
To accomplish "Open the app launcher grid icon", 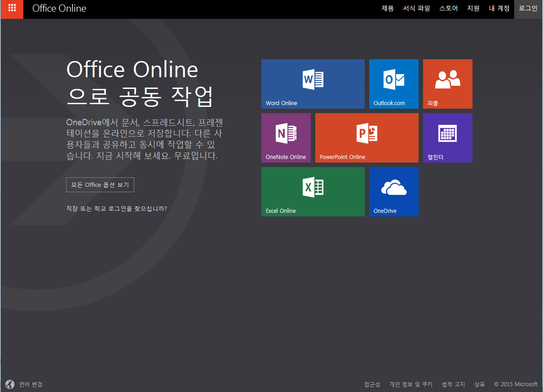I will [12, 8].
